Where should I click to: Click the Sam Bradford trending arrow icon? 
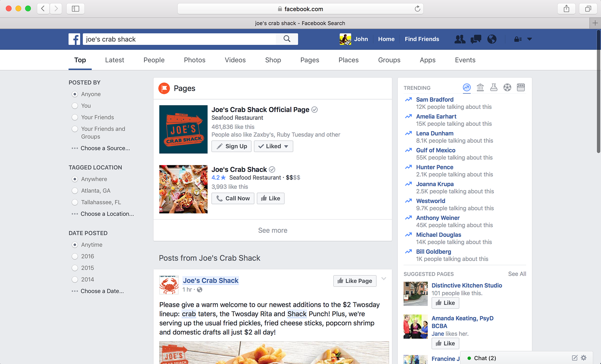408,100
